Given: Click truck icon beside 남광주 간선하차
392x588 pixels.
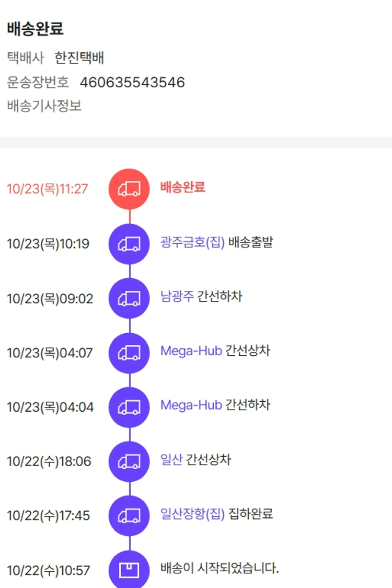Looking at the screenshot, I should (x=129, y=299).
